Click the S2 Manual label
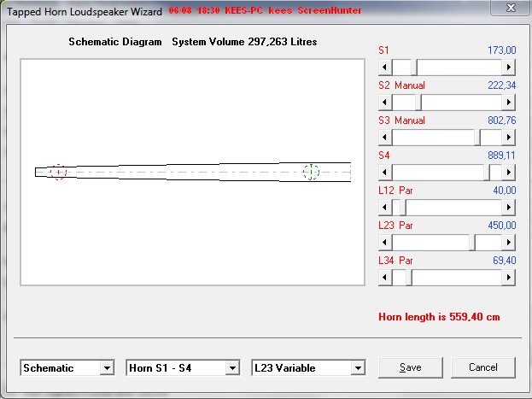Image resolution: width=532 pixels, height=399 pixels. coord(401,85)
